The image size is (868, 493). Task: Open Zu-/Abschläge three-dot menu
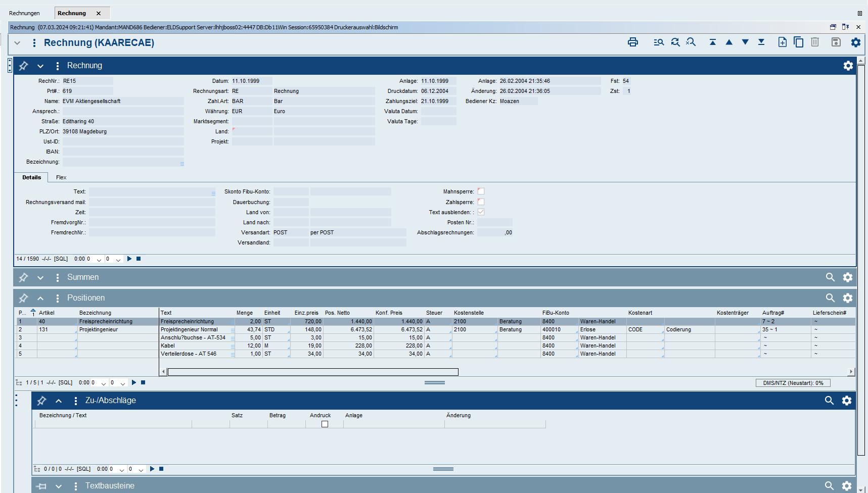point(76,401)
